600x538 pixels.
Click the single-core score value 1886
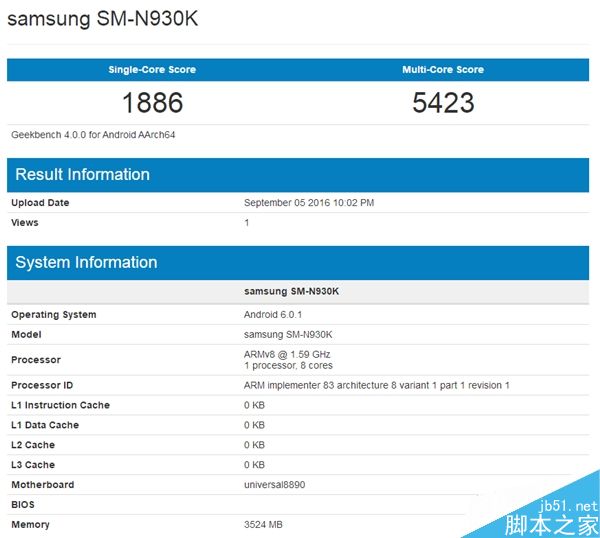pos(152,103)
